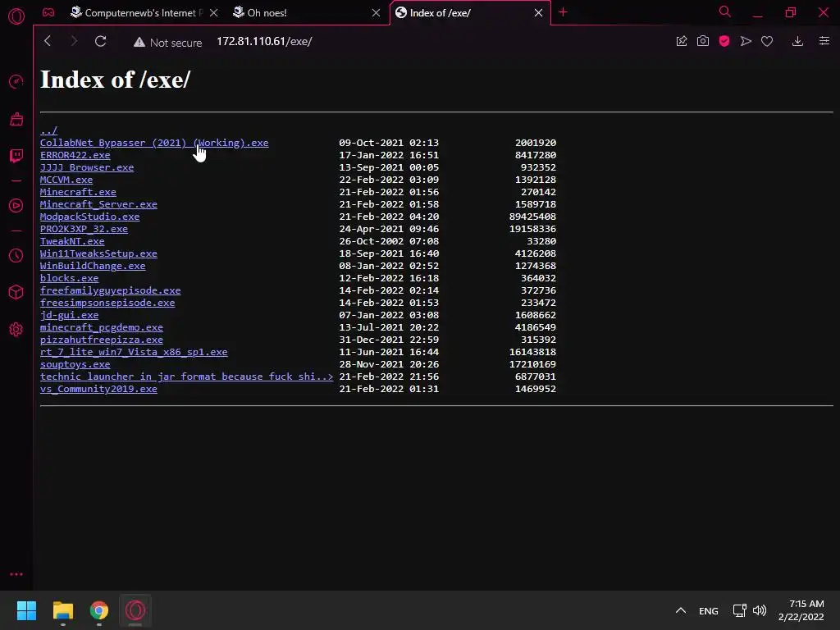Click the JJJJ Browser.exe link
This screenshot has height=630, width=840.
pyautogui.click(x=87, y=167)
